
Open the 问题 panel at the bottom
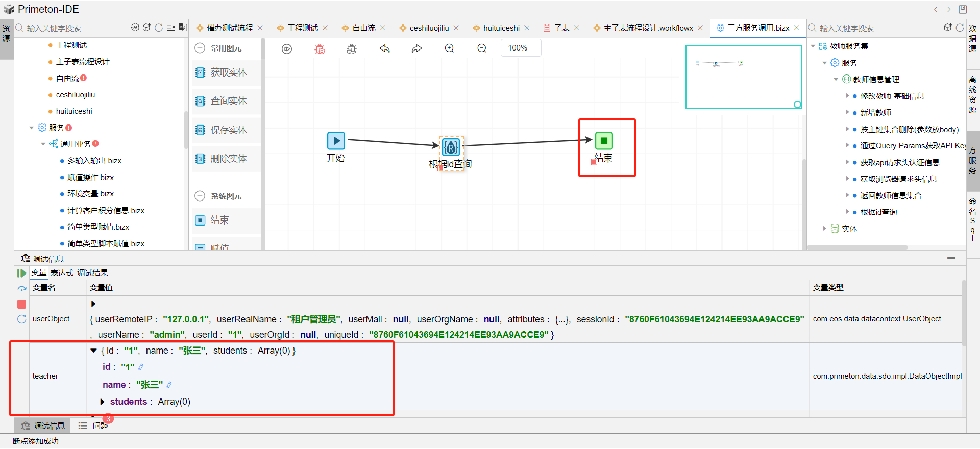94,426
